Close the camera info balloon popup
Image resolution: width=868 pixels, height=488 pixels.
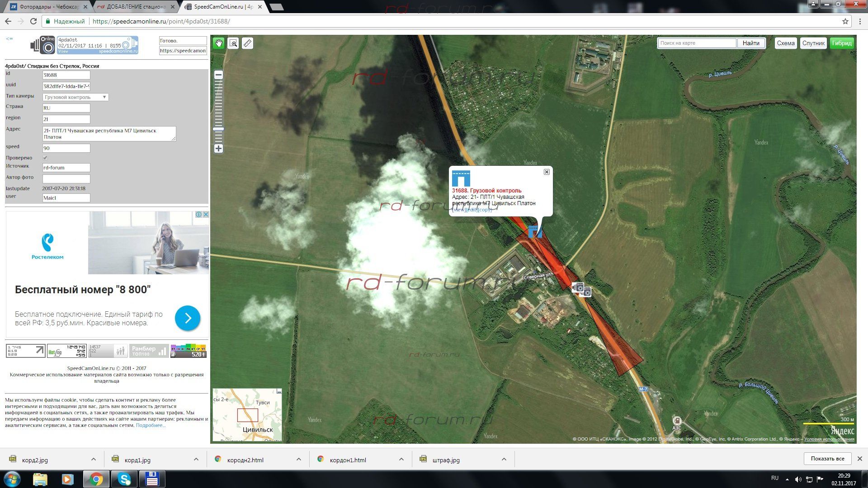(x=547, y=172)
